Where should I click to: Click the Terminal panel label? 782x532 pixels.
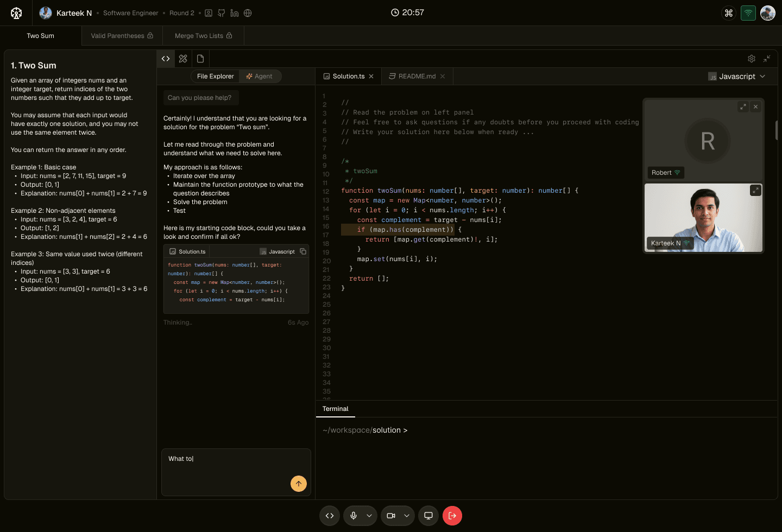(x=336, y=409)
